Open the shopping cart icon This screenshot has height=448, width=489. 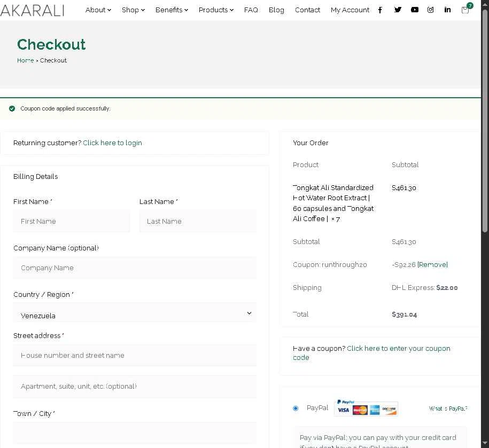pos(466,9)
